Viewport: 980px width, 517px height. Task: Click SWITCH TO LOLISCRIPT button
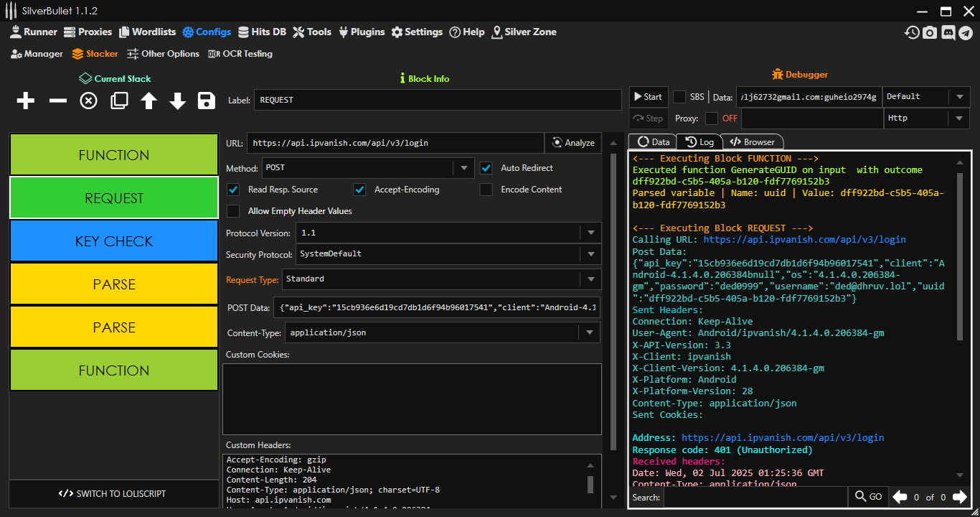click(x=113, y=494)
